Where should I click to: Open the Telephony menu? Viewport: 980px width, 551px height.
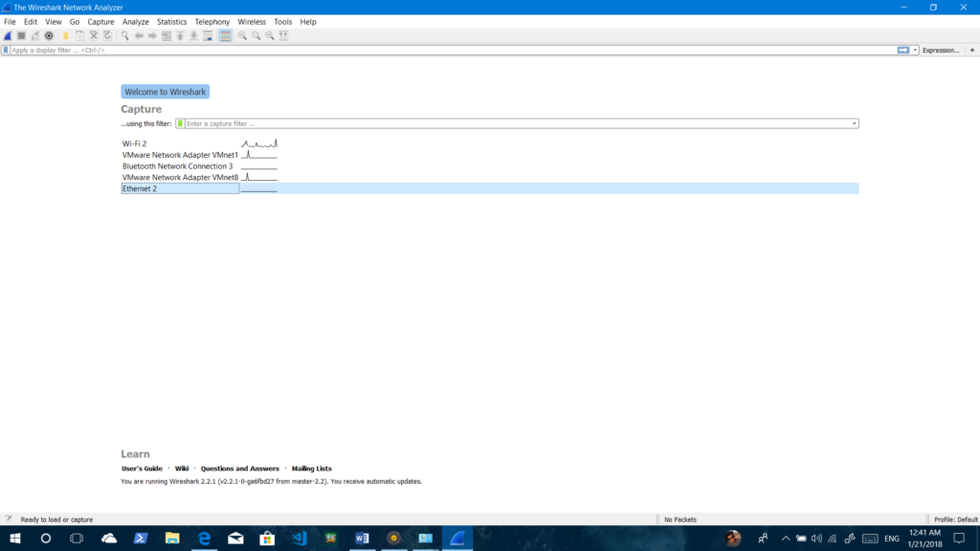coord(212,21)
